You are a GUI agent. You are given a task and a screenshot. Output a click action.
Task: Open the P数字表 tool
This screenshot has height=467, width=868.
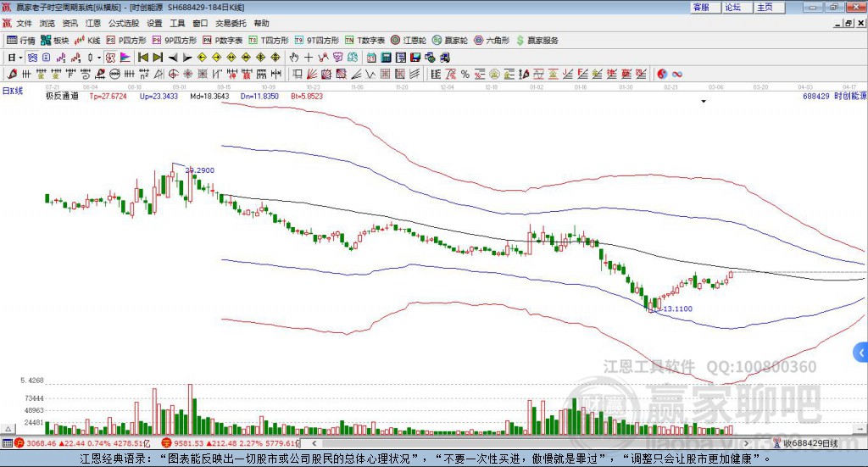(x=223, y=41)
